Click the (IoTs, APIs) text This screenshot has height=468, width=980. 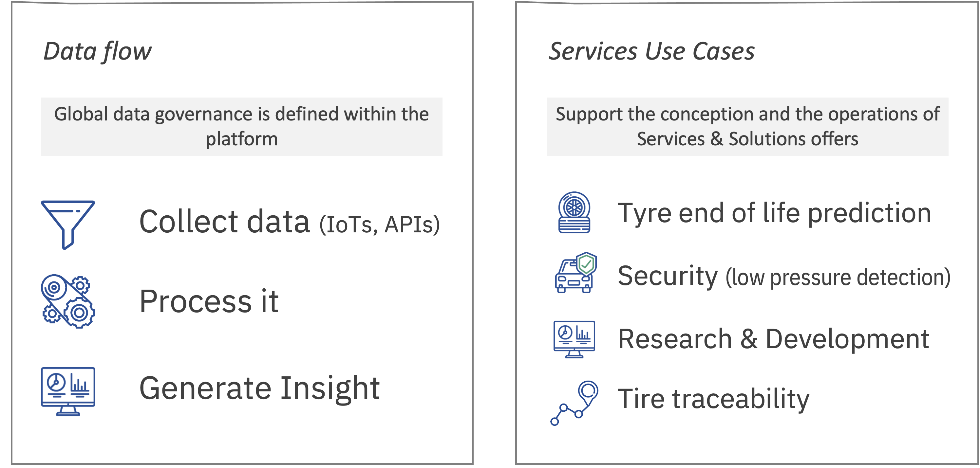coord(379,225)
